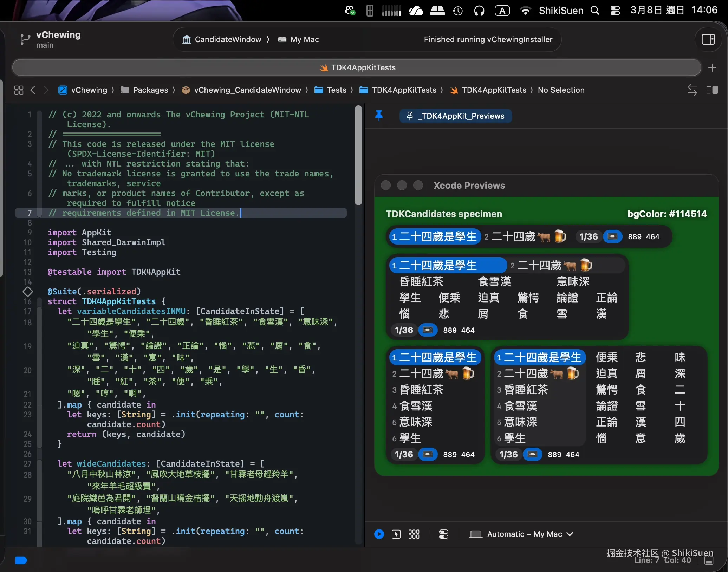Toggle the preview pin icon
This screenshot has height=572, width=728.
[379, 116]
